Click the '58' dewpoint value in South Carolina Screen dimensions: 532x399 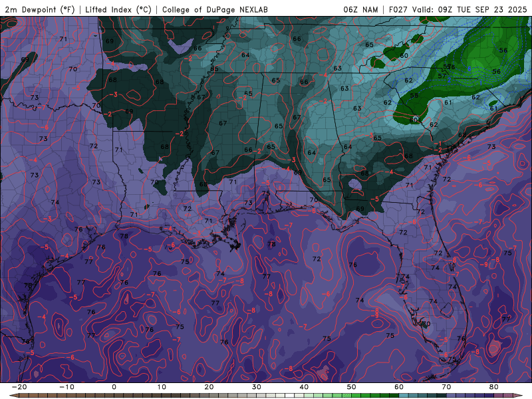[x=414, y=95]
